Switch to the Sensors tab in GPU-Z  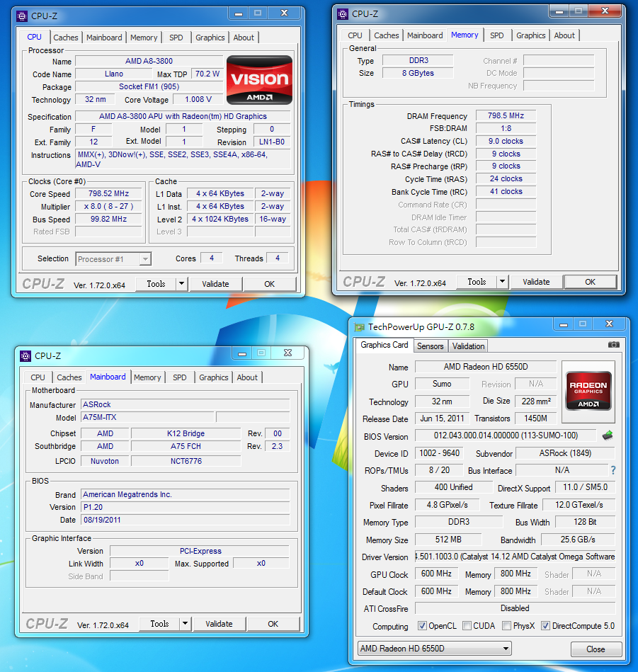click(431, 346)
